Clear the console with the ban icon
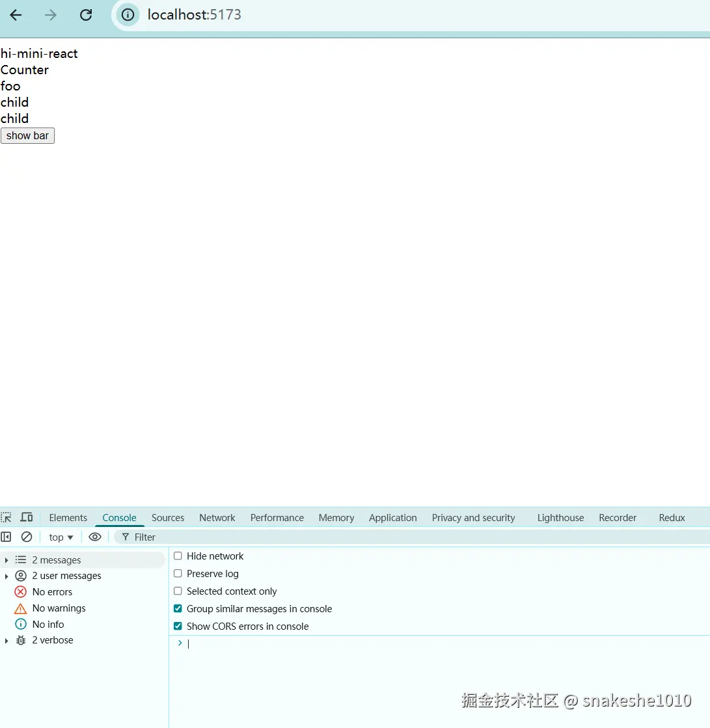710x728 pixels. (27, 537)
